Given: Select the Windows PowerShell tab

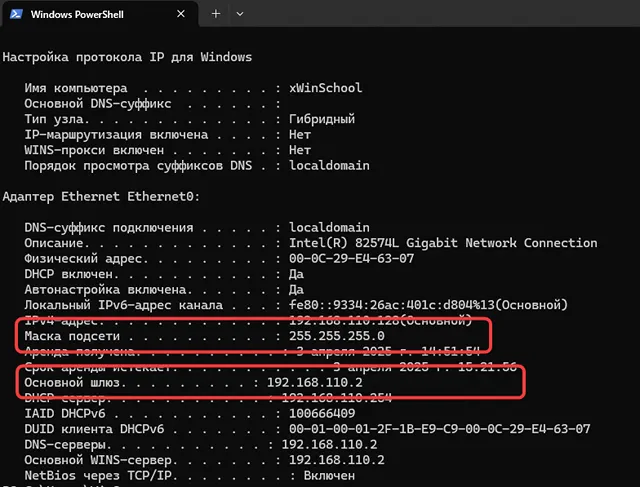Looking at the screenshot, I should tap(100, 14).
